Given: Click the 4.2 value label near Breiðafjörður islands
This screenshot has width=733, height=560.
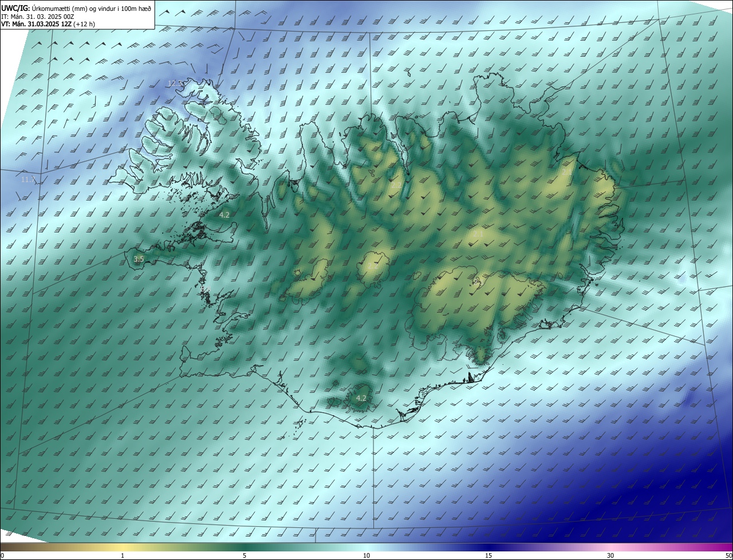Looking at the screenshot, I should pyautogui.click(x=224, y=215).
